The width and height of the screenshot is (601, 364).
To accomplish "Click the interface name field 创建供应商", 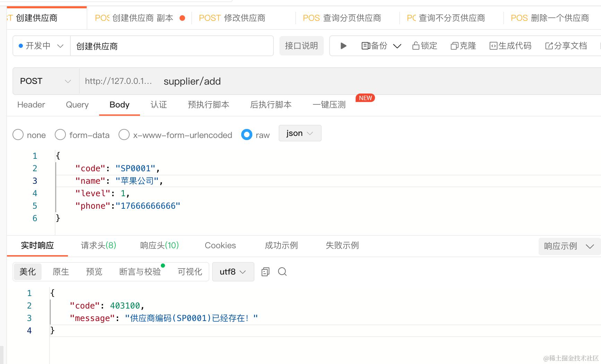I will (x=172, y=46).
